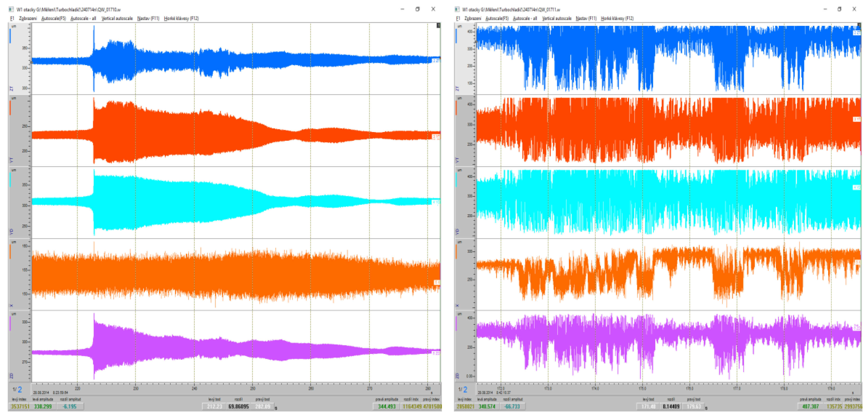The image size is (868, 418).
Task: Click the purple ZD trace end label in left window
Action: point(436,353)
